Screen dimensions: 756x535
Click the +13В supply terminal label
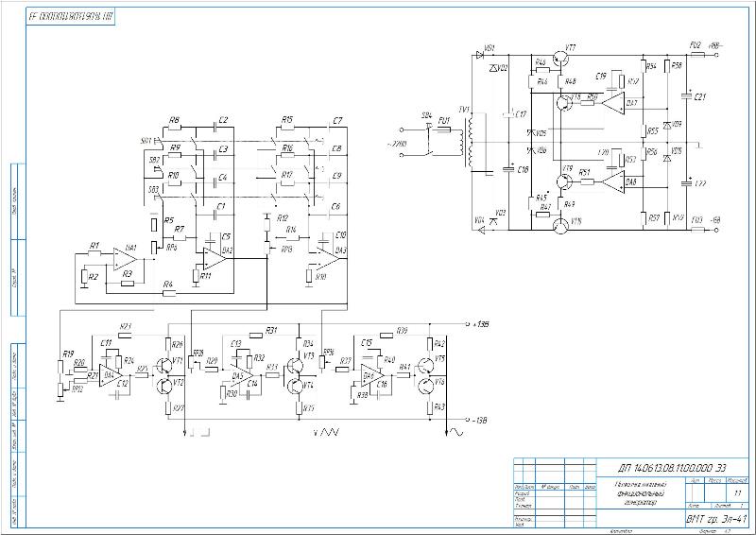pos(481,324)
